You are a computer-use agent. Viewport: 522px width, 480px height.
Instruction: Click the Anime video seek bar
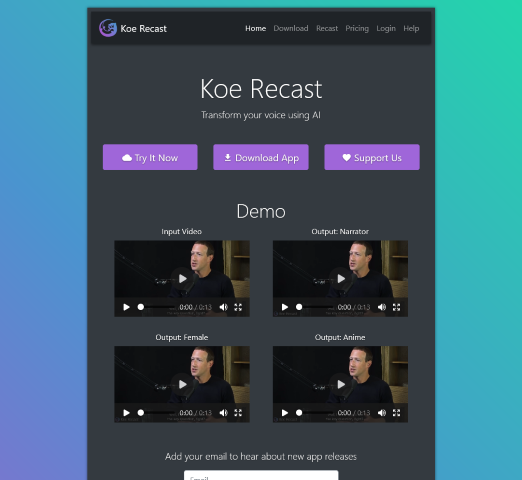pyautogui.click(x=315, y=413)
